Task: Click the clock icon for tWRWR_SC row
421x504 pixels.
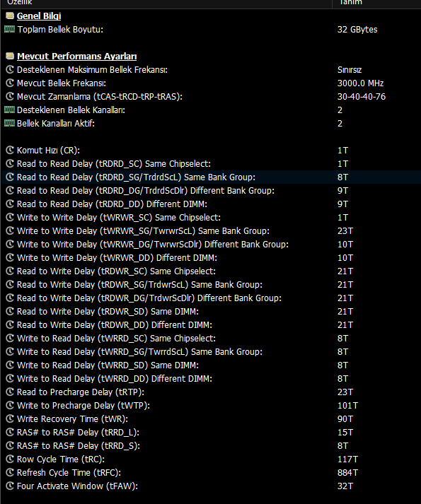Action: pyautogui.click(x=10, y=217)
